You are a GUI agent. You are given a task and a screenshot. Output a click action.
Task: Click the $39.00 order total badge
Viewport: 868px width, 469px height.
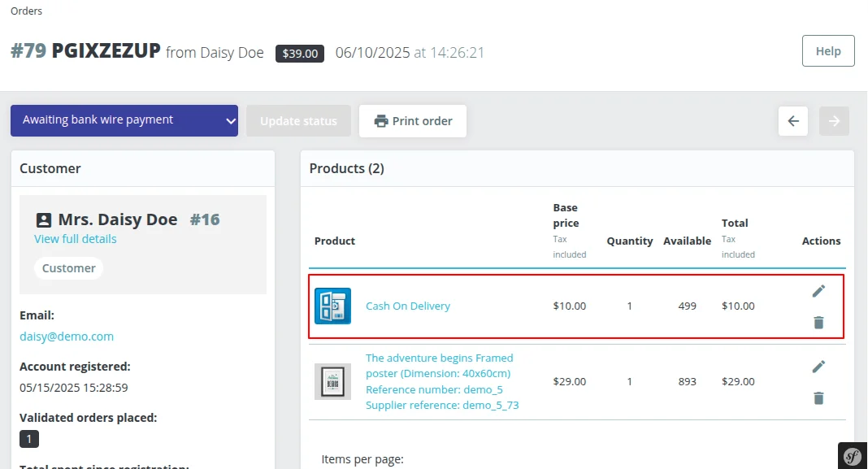click(x=299, y=54)
